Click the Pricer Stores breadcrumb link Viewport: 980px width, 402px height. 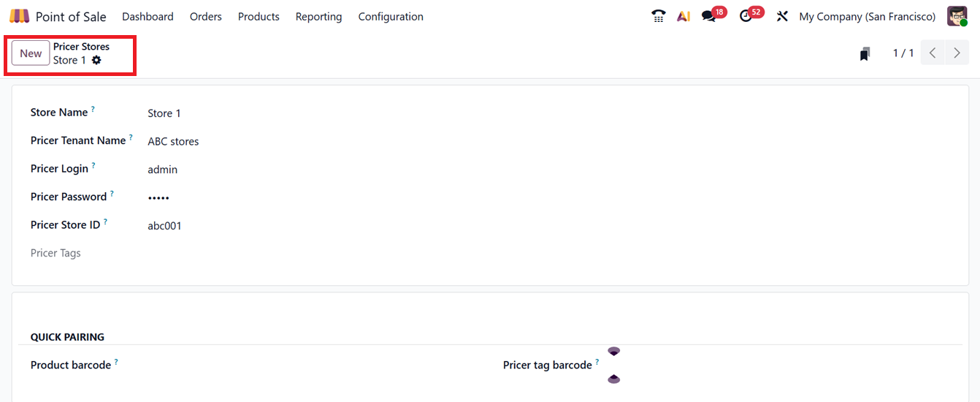point(81,47)
